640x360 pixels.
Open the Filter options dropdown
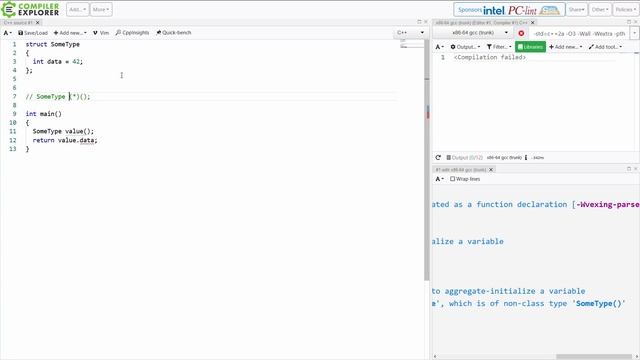tap(499, 47)
